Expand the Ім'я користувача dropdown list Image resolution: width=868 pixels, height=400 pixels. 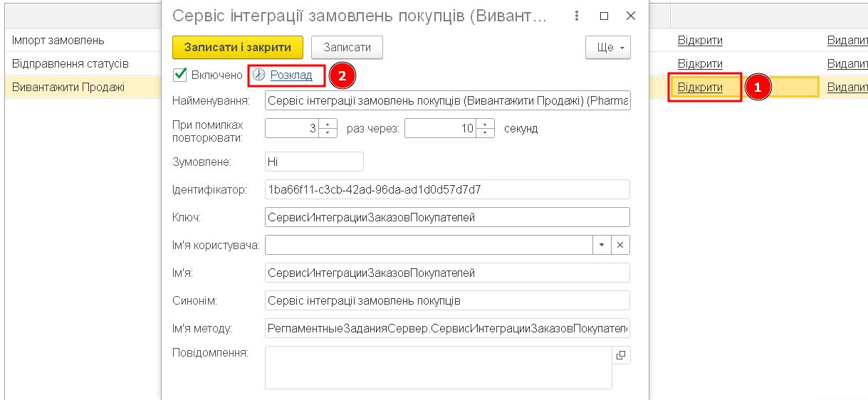pos(602,245)
